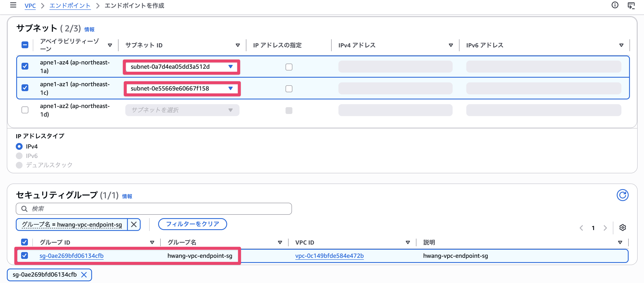Refresh the security groups list
The width and height of the screenshot is (644, 283).
tap(622, 195)
